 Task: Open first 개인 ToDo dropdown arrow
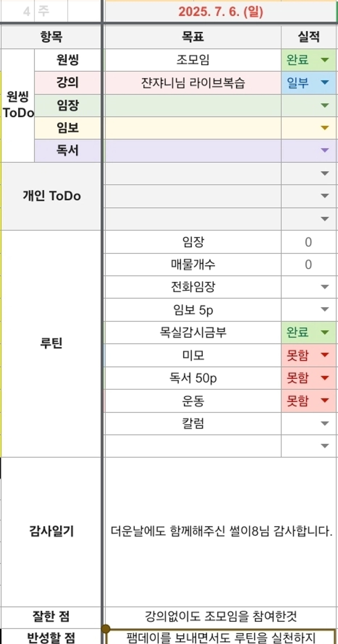[x=324, y=173]
